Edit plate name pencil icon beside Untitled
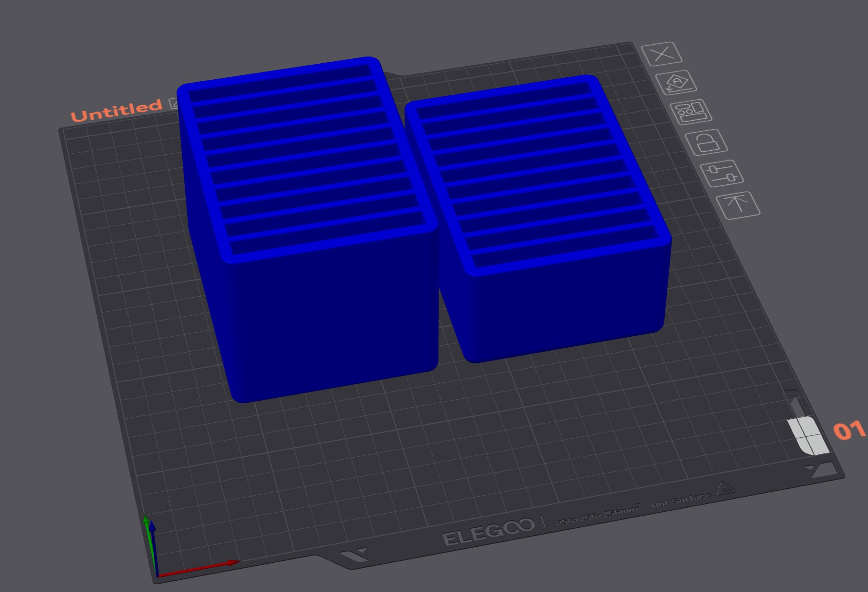868x592 pixels. coord(174,103)
